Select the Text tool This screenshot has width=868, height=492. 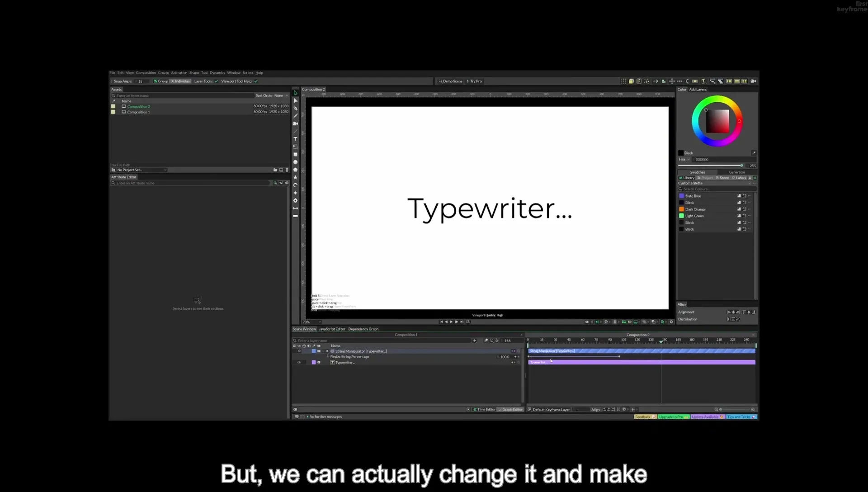tap(295, 139)
